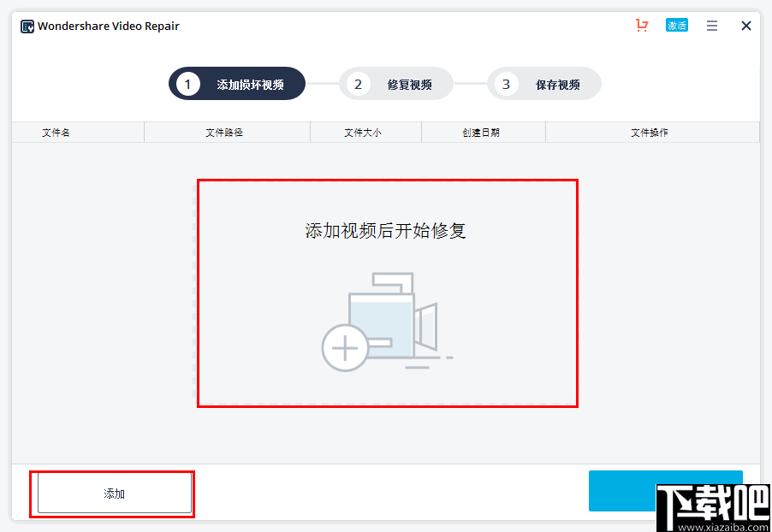Click the 创建日期 column header

point(483,132)
